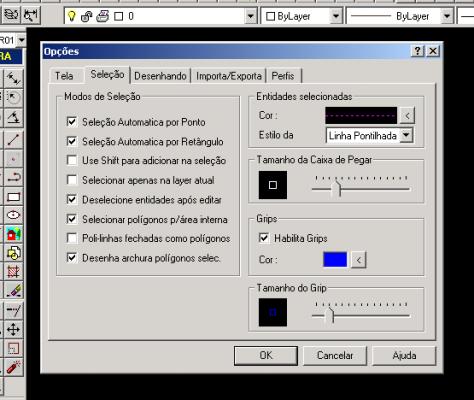The height and width of the screenshot is (400, 474).
Task: Switch to the Desenhando tab
Action: click(160, 76)
